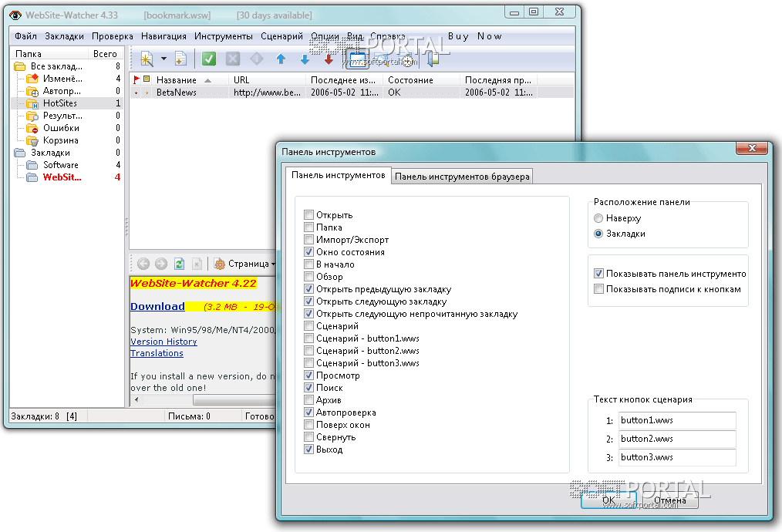Enable Показывать подписи к кнопкам checkbox
The width and height of the screenshot is (782, 532).
coord(599,288)
